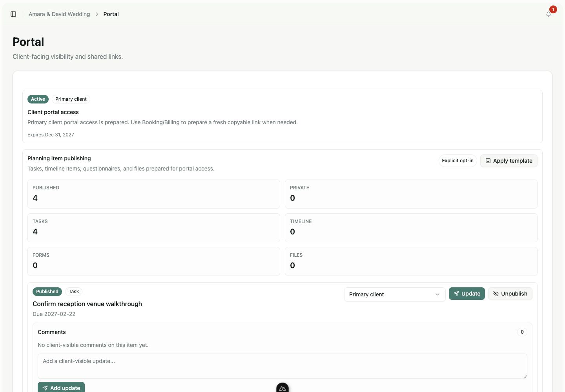This screenshot has width=565, height=392.
Task: Open the notifications bell
Action: pos(549,14)
